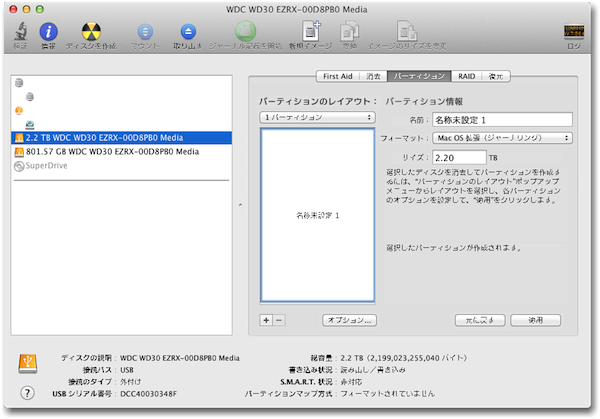Click the 検証 (Verify) microscope icon
The height and width of the screenshot is (419, 600).
pos(21,35)
